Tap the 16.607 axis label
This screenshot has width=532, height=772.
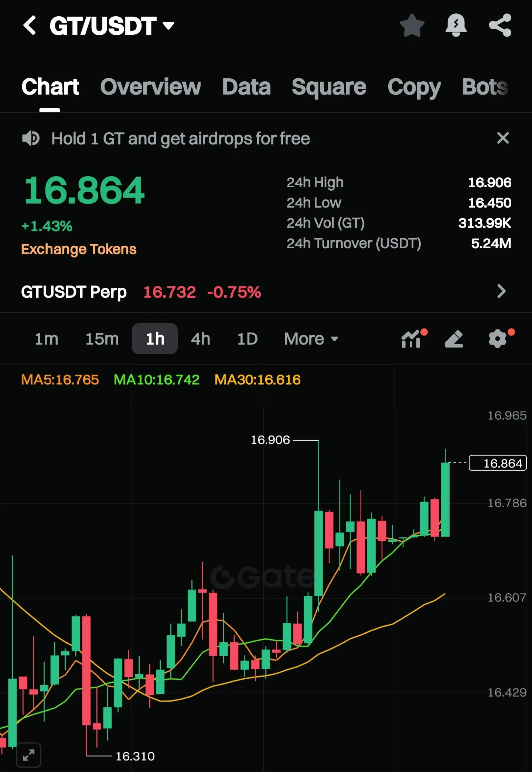pos(507,598)
